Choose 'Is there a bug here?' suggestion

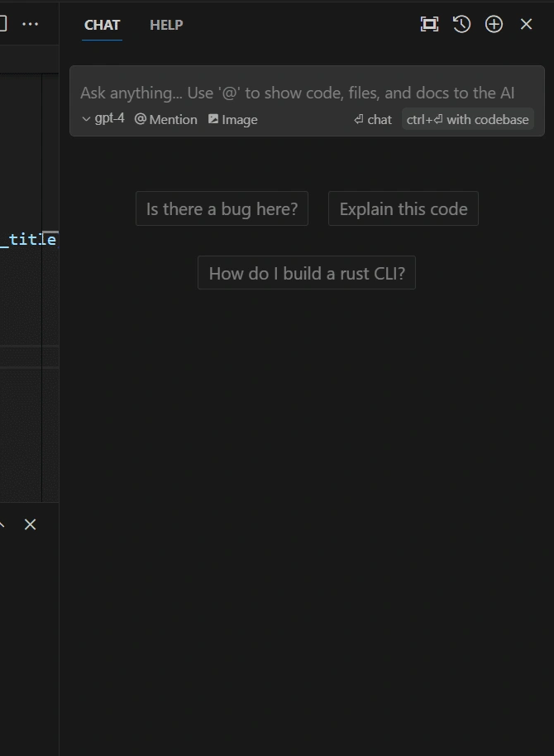(222, 208)
